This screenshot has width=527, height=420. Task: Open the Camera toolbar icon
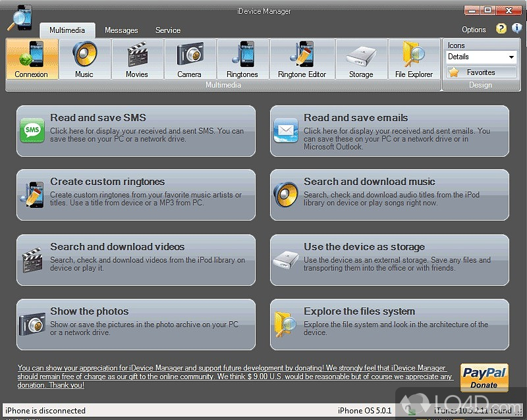pos(189,59)
